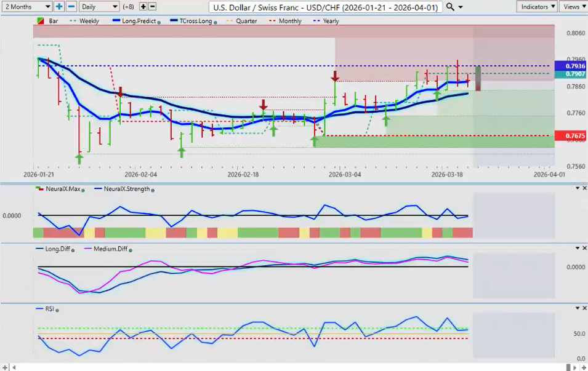Click the TCross.Long legend label
This screenshot has height=371, width=588.
pyautogui.click(x=194, y=21)
